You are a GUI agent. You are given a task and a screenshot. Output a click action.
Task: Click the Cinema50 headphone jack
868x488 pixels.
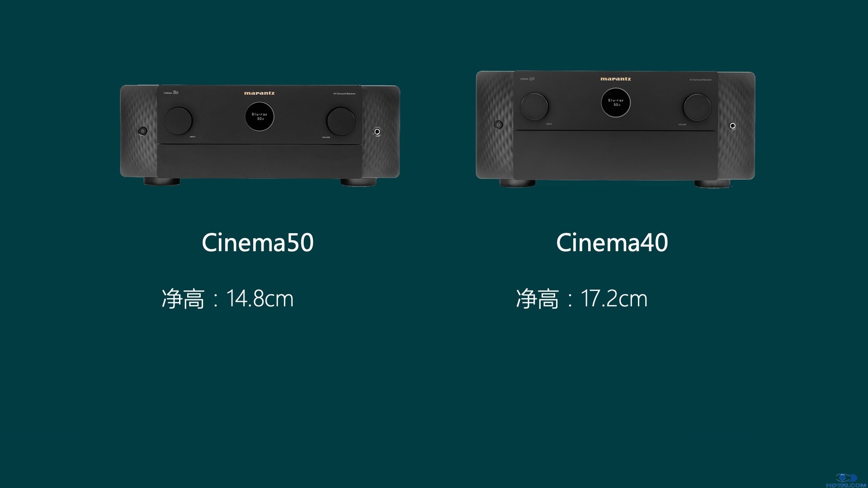point(377,131)
